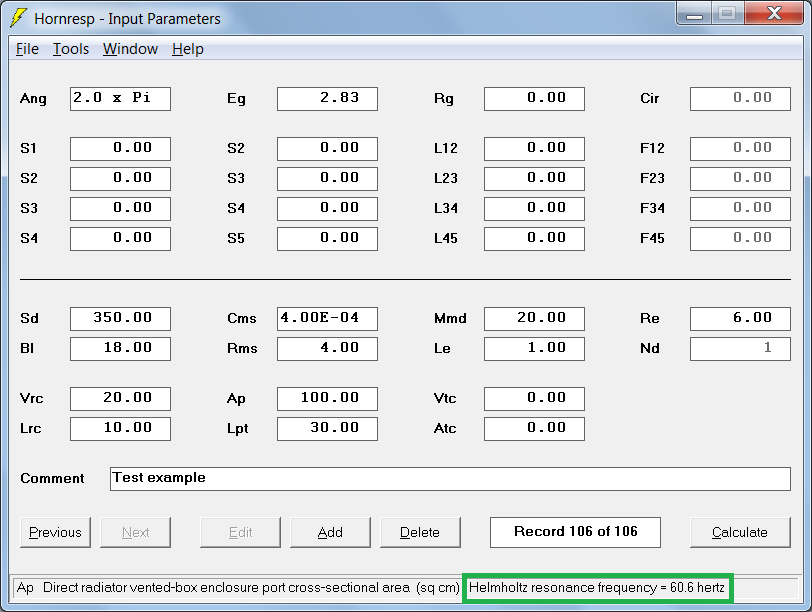812x612 pixels.
Task: Click the disabled Next button
Action: point(135,532)
